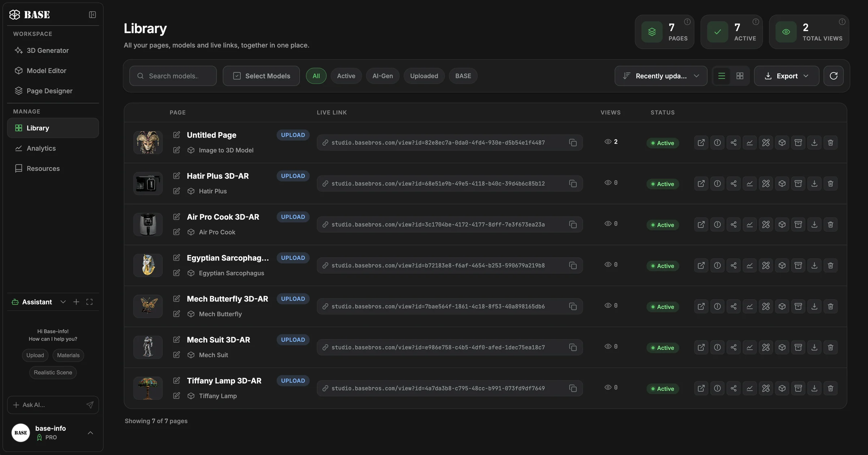This screenshot has height=455, width=868.
Task: View analytics for Mech Butterfly 3D-AR
Action: tap(750, 307)
